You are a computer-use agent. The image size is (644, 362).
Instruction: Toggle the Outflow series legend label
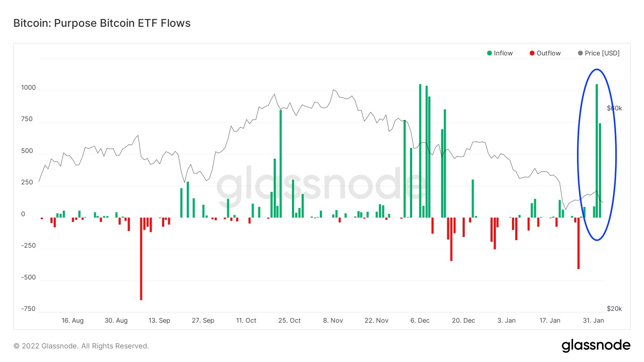tap(548, 53)
